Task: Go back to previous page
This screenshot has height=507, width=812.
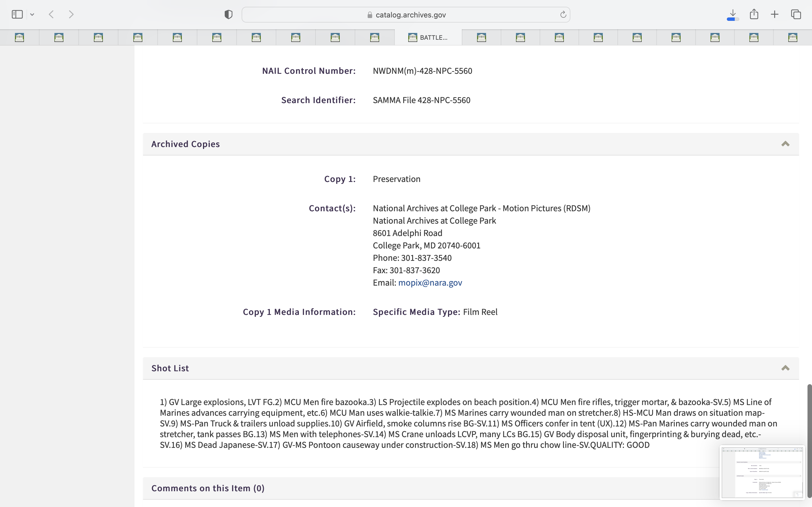Action: (51, 14)
